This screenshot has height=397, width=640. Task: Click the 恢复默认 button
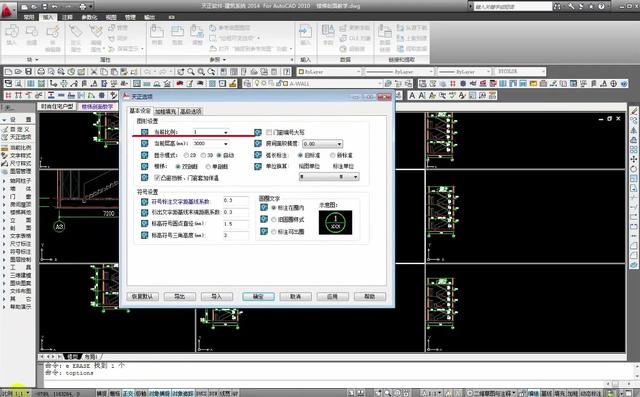click(x=142, y=297)
